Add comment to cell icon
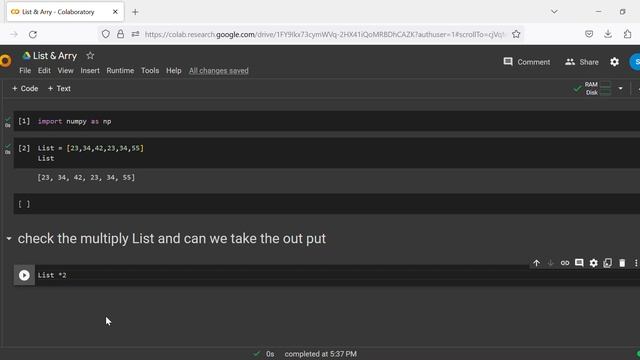The height and width of the screenshot is (360, 640). 579,263
